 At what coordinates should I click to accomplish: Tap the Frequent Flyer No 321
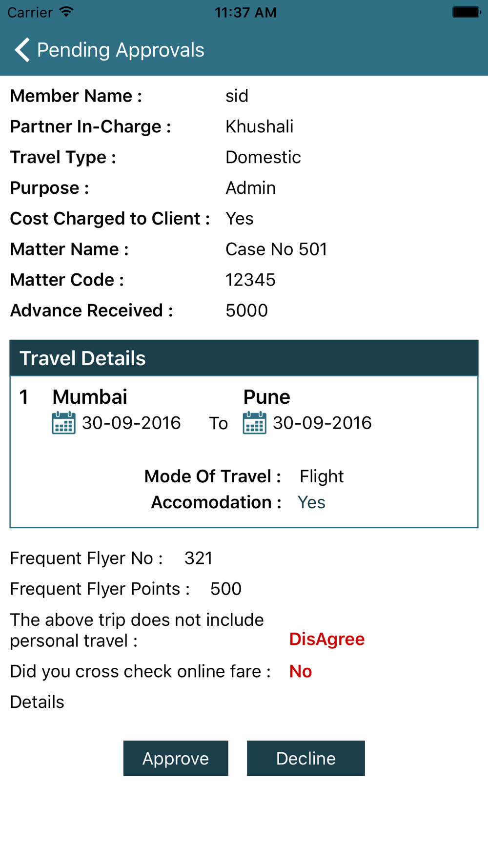point(198,558)
